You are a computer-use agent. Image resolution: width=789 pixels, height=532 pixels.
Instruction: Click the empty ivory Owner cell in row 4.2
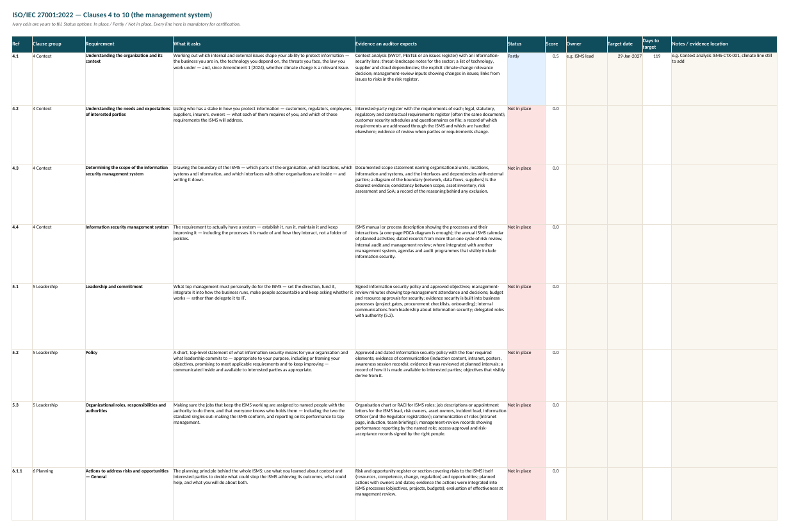(586, 134)
